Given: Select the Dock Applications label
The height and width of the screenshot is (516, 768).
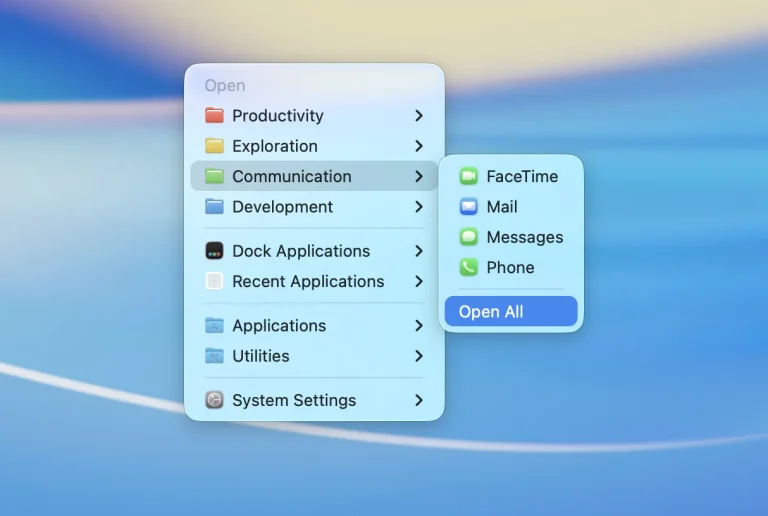Looking at the screenshot, I should (301, 251).
